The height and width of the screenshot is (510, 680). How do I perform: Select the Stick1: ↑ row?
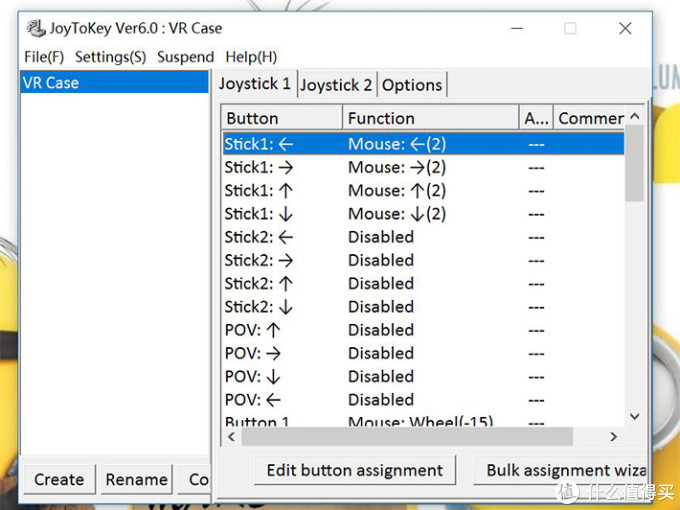coord(423,191)
